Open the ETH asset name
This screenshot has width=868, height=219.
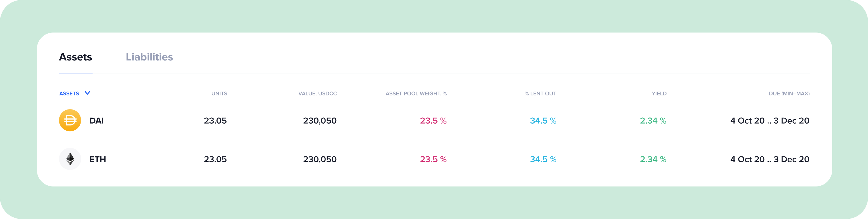97,159
